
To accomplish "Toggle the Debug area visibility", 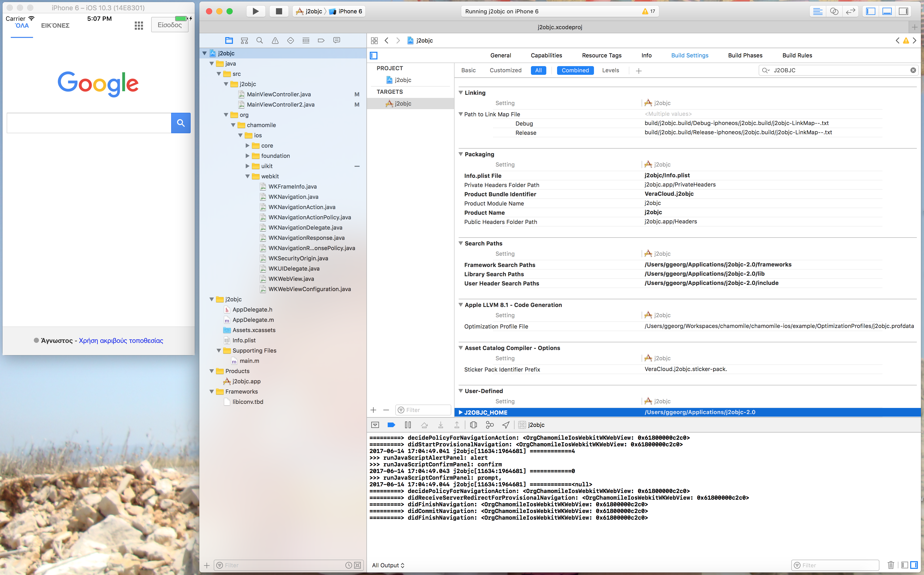I will [887, 12].
